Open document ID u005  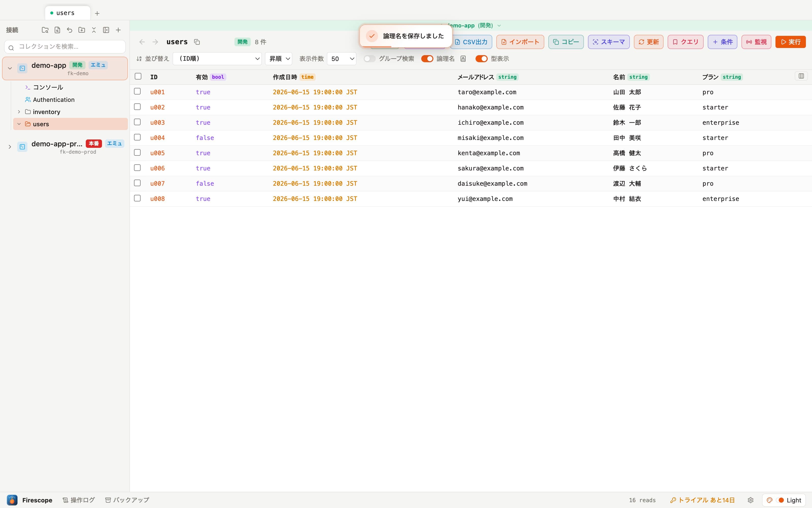[x=157, y=153]
